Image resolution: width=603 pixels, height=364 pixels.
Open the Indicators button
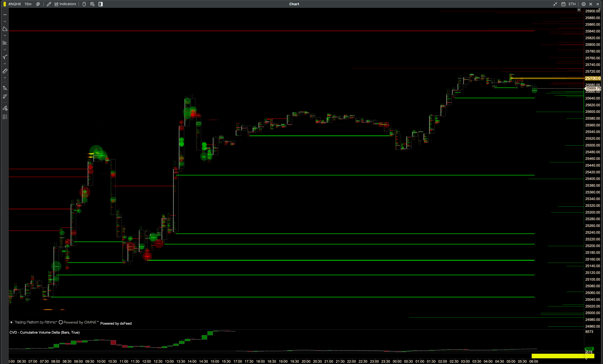coord(65,4)
